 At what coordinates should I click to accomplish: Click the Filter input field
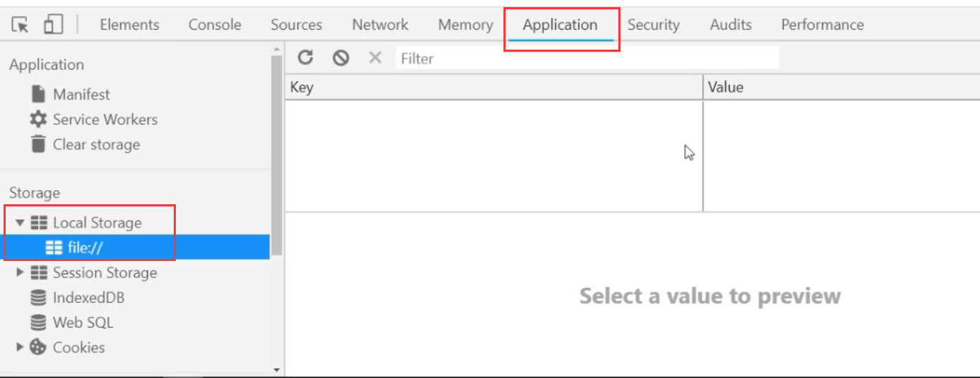pos(587,58)
